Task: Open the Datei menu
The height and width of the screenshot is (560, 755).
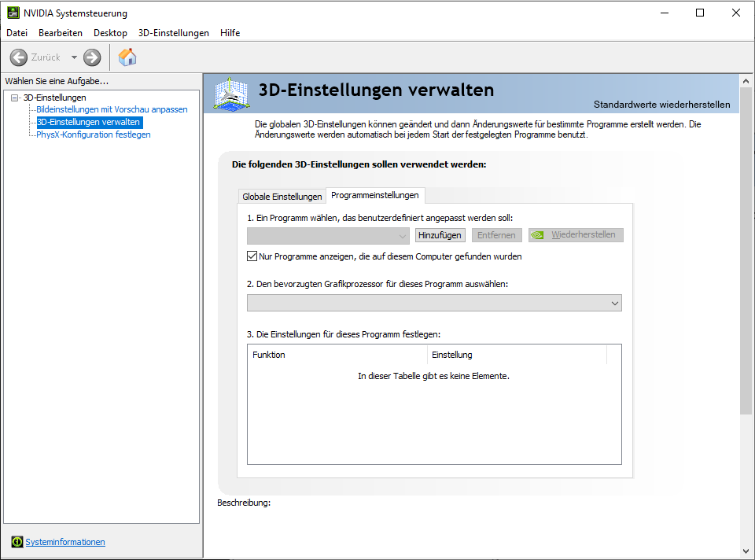Action: 17,33
